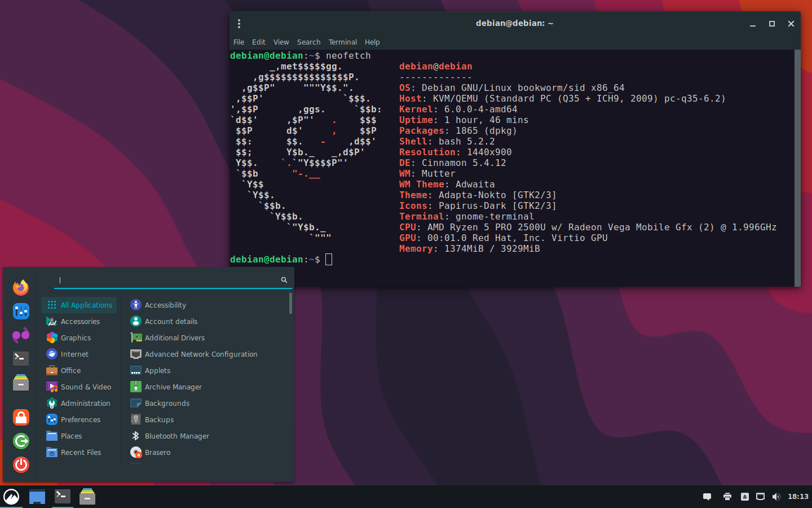Click the printer tray icon
This screenshot has width=812, height=508.
[x=727, y=497]
